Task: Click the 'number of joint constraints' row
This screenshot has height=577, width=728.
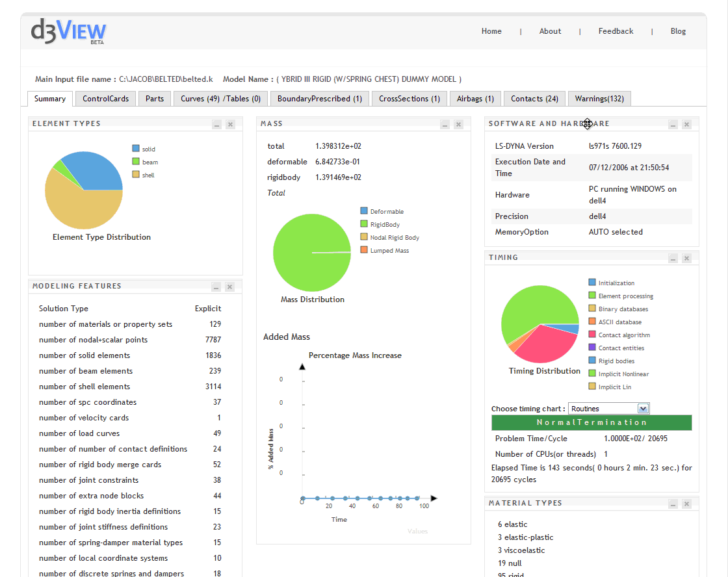Action: pyautogui.click(x=130, y=480)
